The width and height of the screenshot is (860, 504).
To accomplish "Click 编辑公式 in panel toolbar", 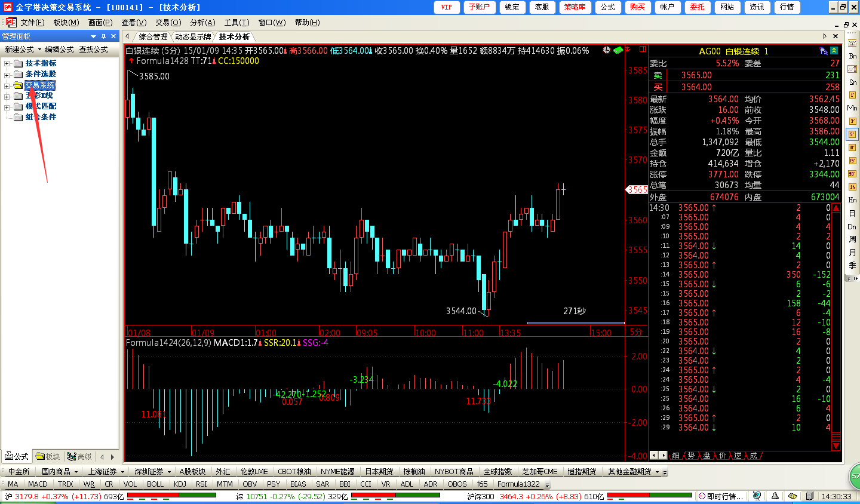I will [x=59, y=50].
